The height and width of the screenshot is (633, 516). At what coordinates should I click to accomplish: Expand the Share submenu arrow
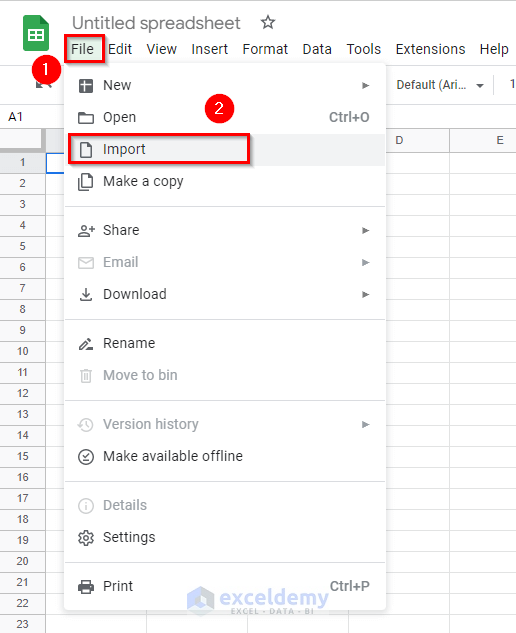tap(365, 231)
